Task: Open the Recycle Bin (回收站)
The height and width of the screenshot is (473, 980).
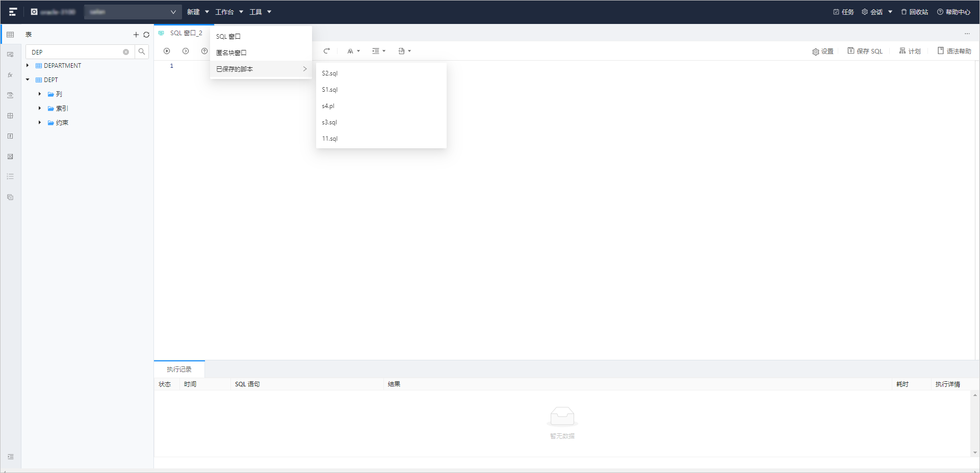Action: tap(914, 12)
